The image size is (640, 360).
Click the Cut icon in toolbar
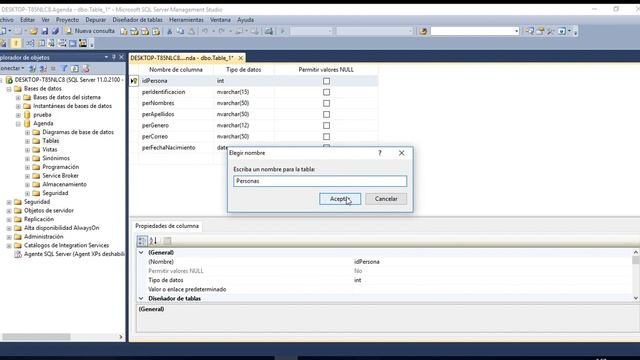pyautogui.click(x=169, y=31)
